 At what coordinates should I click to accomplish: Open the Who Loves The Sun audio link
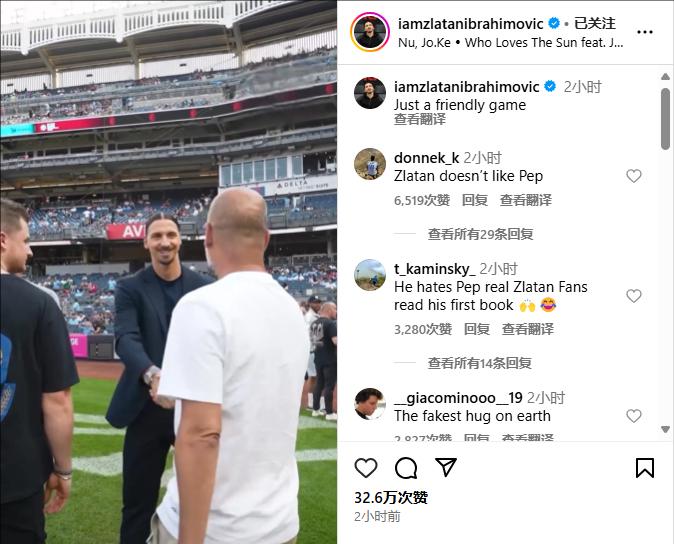pyautogui.click(x=544, y=43)
